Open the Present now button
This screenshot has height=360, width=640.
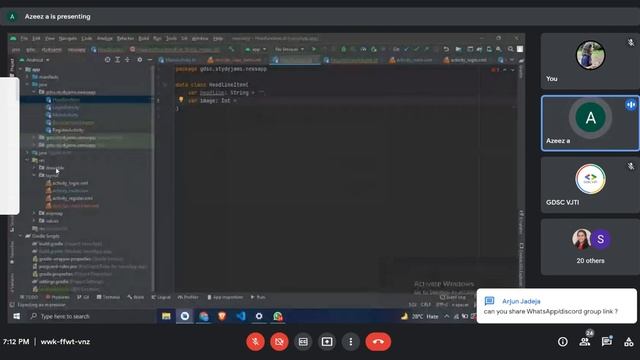[x=327, y=342]
